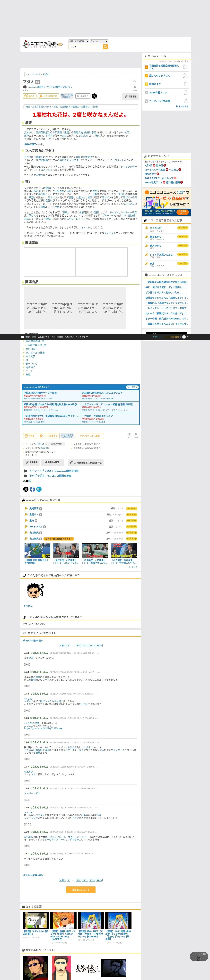Click the Nico Nico Pedia logo

pyautogui.click(x=42, y=44)
